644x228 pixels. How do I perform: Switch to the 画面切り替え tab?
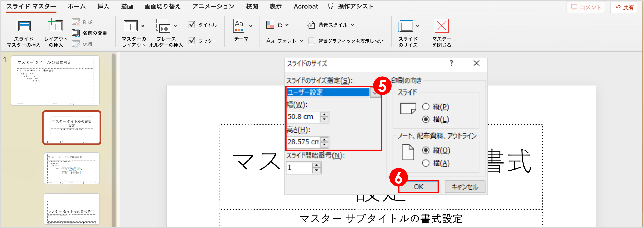(163, 6)
